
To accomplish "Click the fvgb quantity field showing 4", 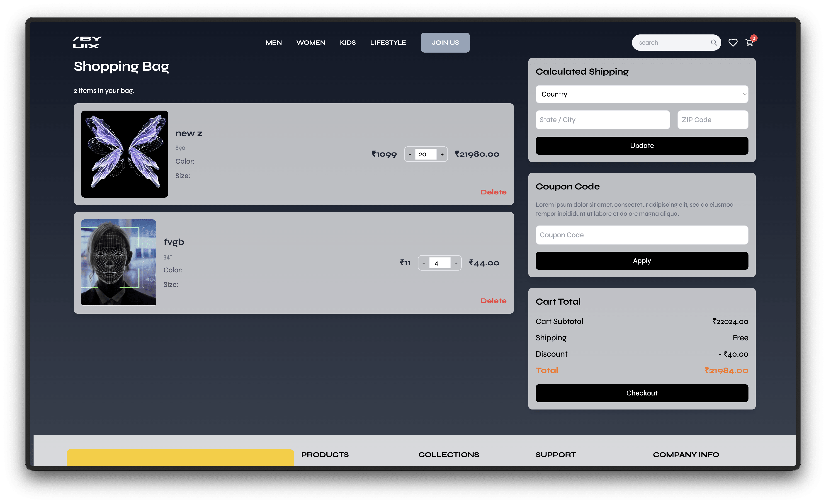I will [x=440, y=263].
